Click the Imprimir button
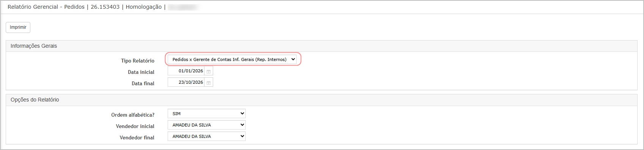644x150 pixels. [18, 27]
